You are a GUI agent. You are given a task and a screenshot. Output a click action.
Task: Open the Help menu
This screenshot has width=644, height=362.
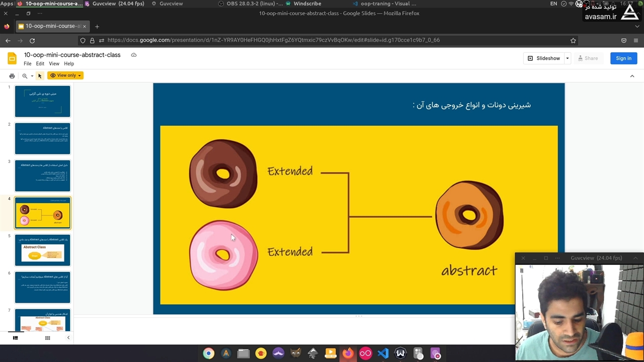(x=69, y=64)
